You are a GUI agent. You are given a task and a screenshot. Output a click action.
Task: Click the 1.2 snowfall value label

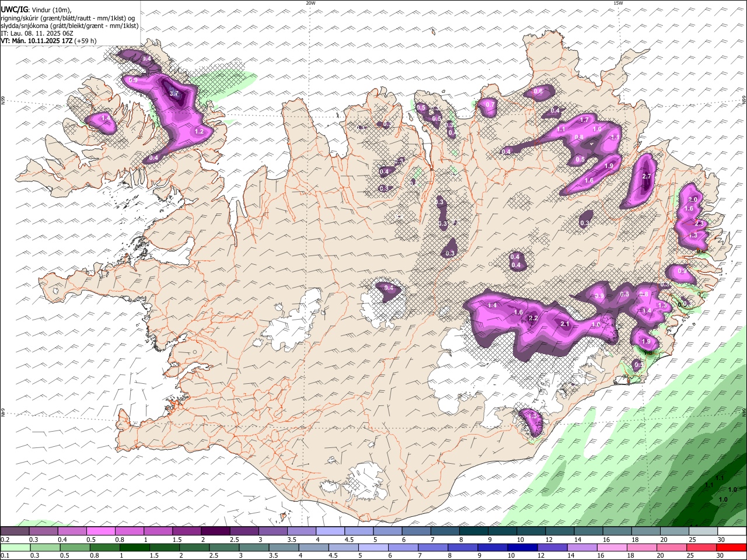point(199,131)
